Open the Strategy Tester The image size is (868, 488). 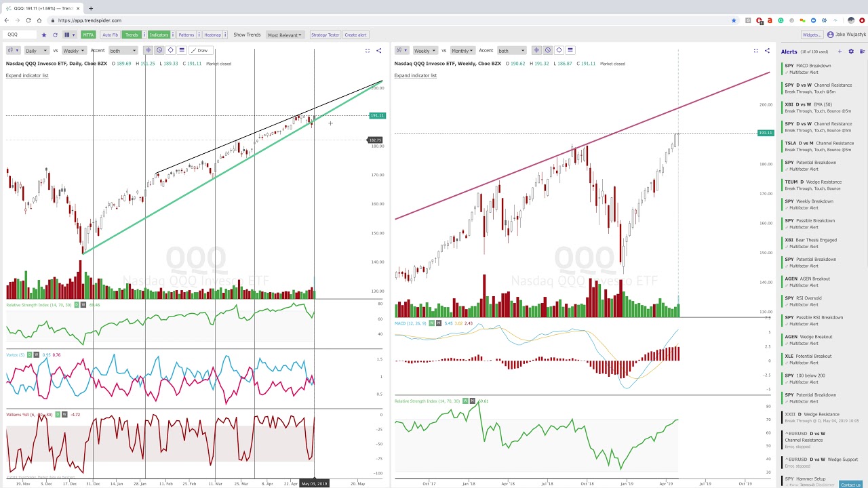tap(325, 35)
